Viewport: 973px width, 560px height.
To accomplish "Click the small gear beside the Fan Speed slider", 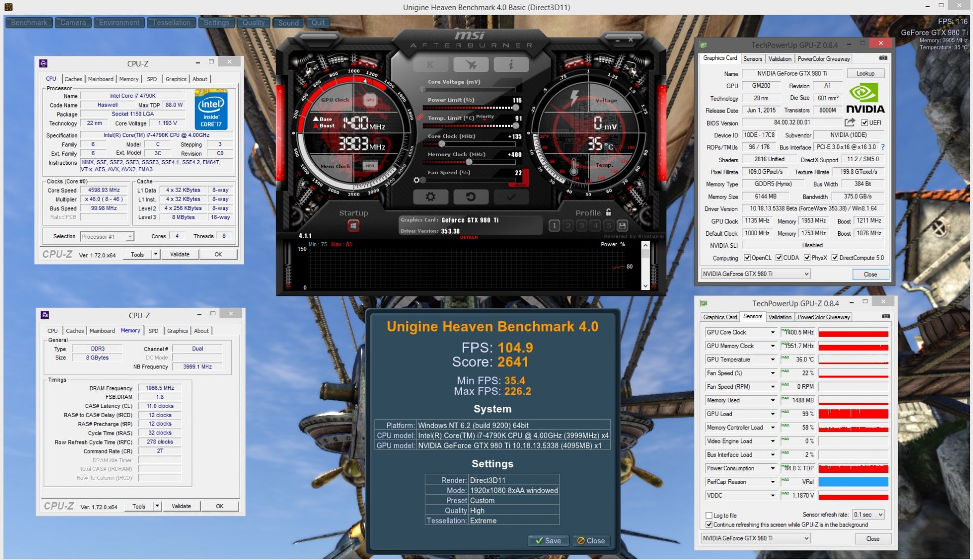I will (417, 180).
